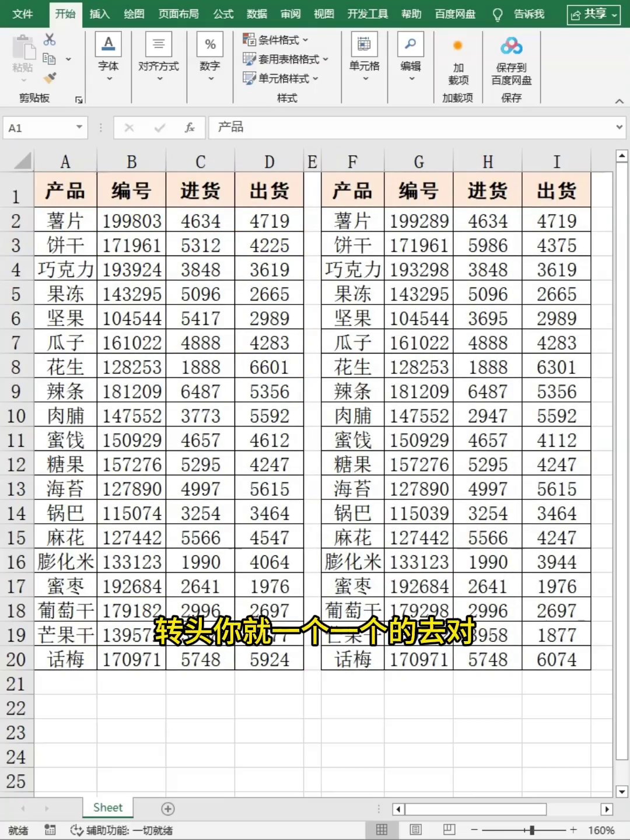Switch to Normal view in status bar
The height and width of the screenshot is (840, 630).
coord(382,829)
